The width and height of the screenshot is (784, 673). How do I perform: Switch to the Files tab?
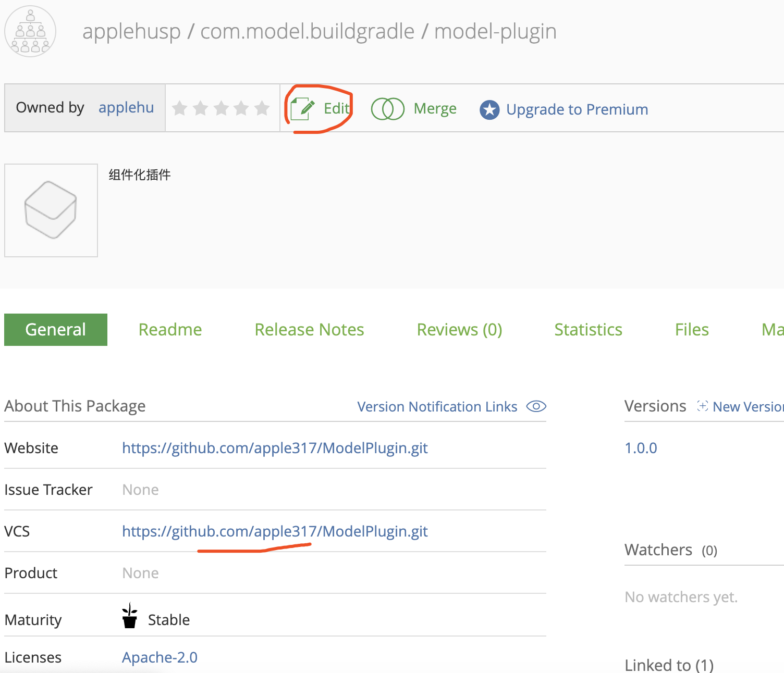[692, 330]
